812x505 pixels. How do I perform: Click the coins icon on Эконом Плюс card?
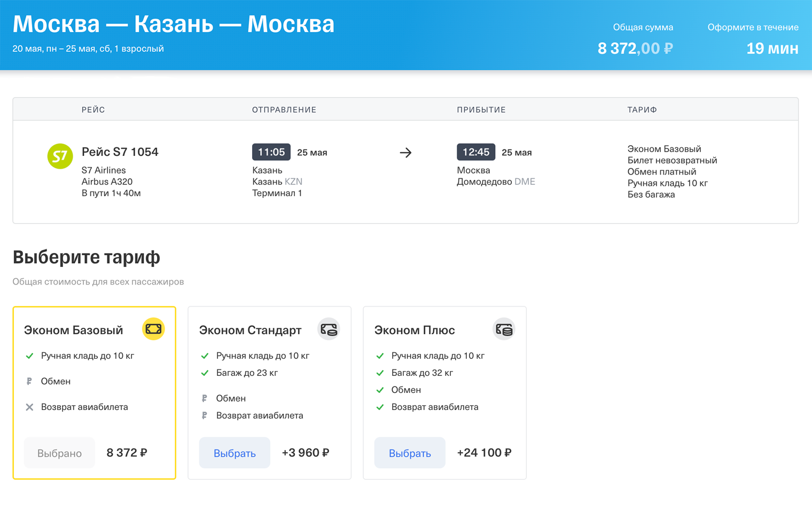[x=504, y=329]
